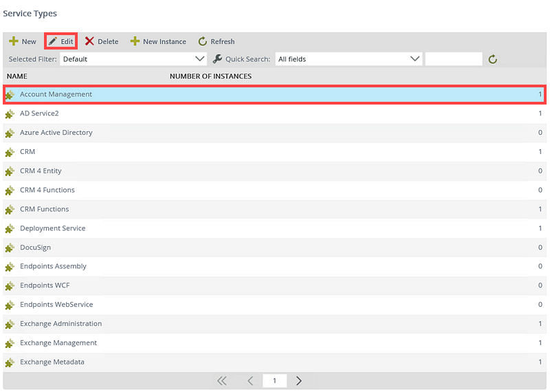Select the AD Service2 row
Viewport: 550px width, 392px height.
point(274,113)
